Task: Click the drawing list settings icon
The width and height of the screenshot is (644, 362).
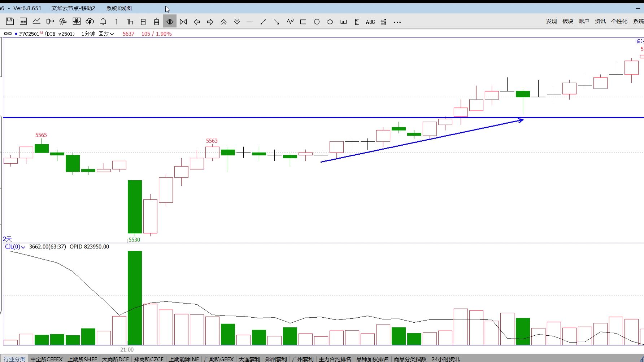Action: coord(384,22)
